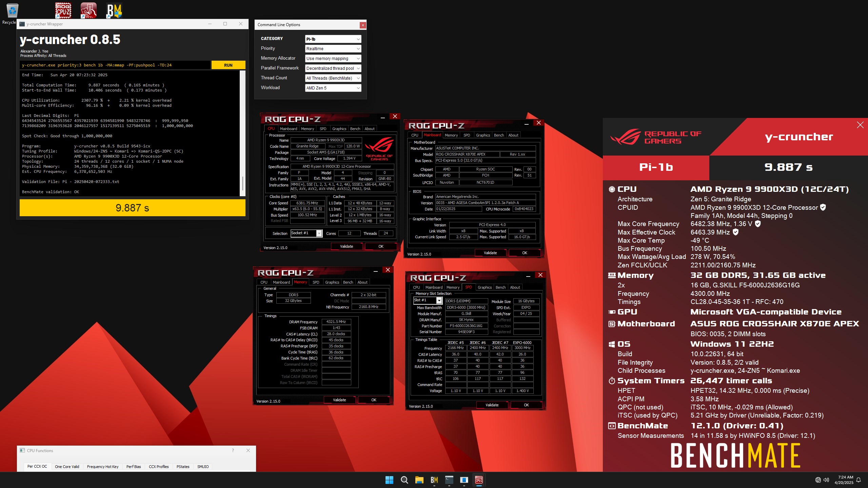Screen dimensions: 868x488
Task: Open the ROG CPU-Z desktop shortcut
Action: [63, 11]
